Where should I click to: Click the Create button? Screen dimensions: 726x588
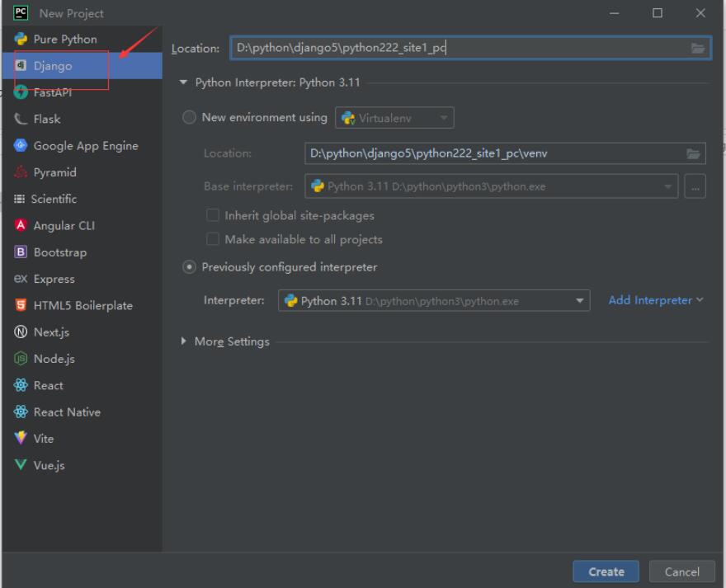[606, 572]
